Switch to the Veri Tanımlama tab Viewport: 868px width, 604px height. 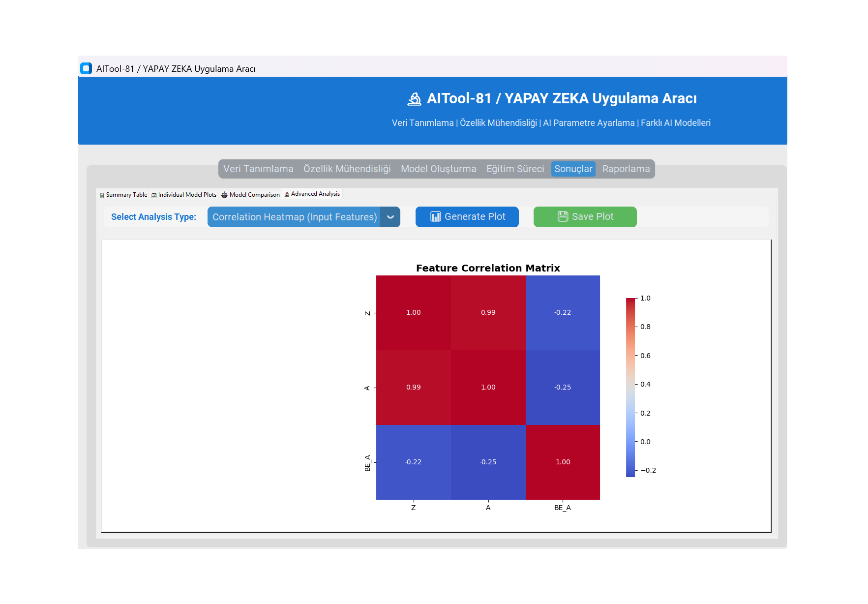(x=258, y=169)
